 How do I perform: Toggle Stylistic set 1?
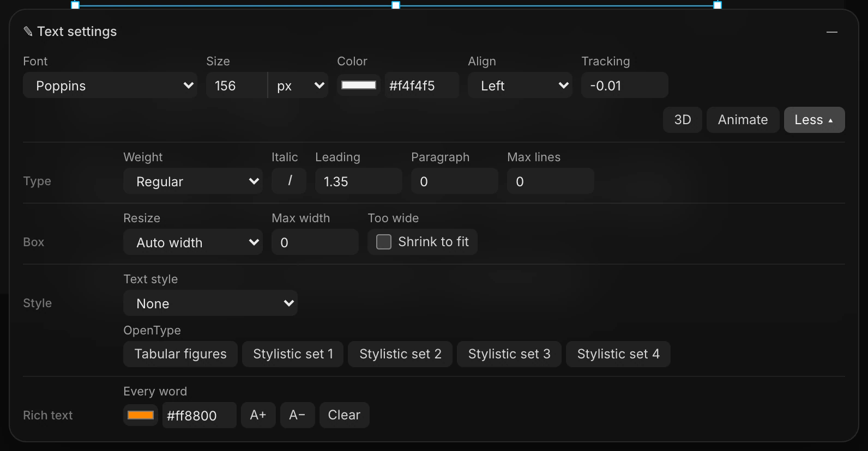[x=293, y=354]
